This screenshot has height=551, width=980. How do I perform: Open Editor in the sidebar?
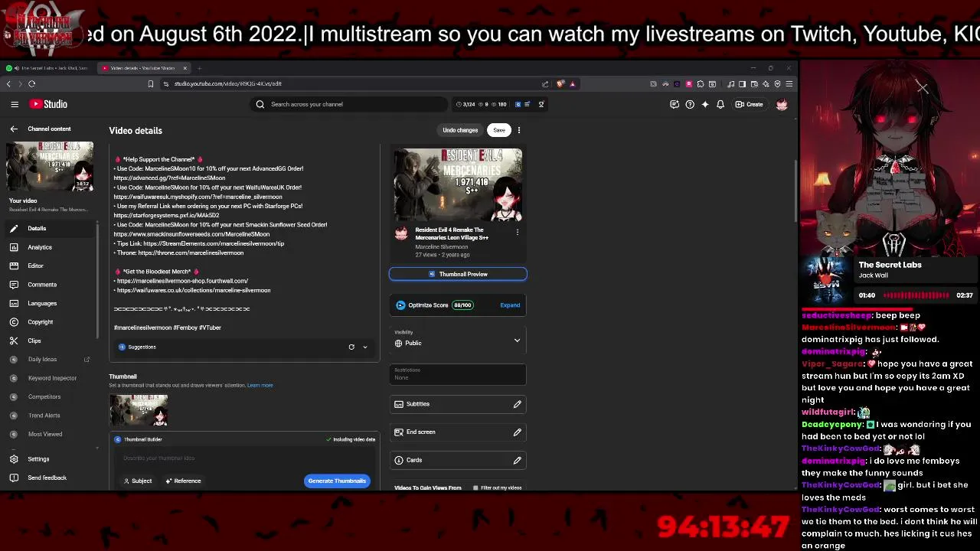[x=49, y=266]
